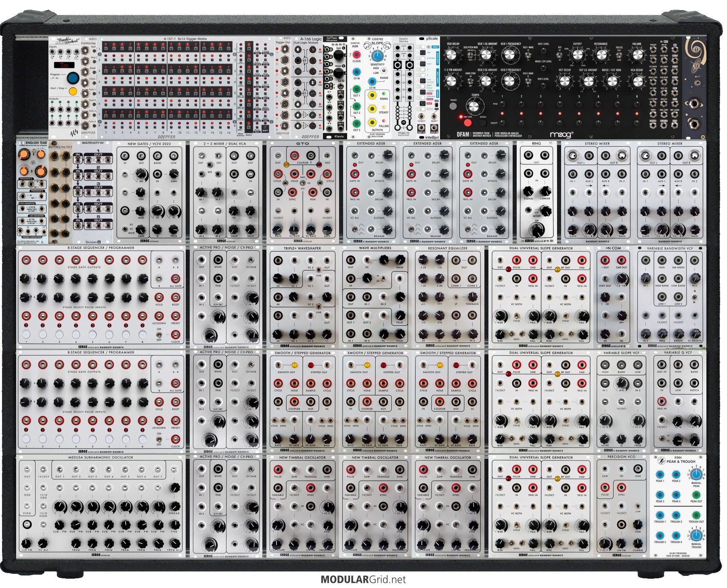The height and width of the screenshot is (588, 727).
Task: Flip the DFAM VCA EG fast/slow switch
Action: tap(619, 56)
